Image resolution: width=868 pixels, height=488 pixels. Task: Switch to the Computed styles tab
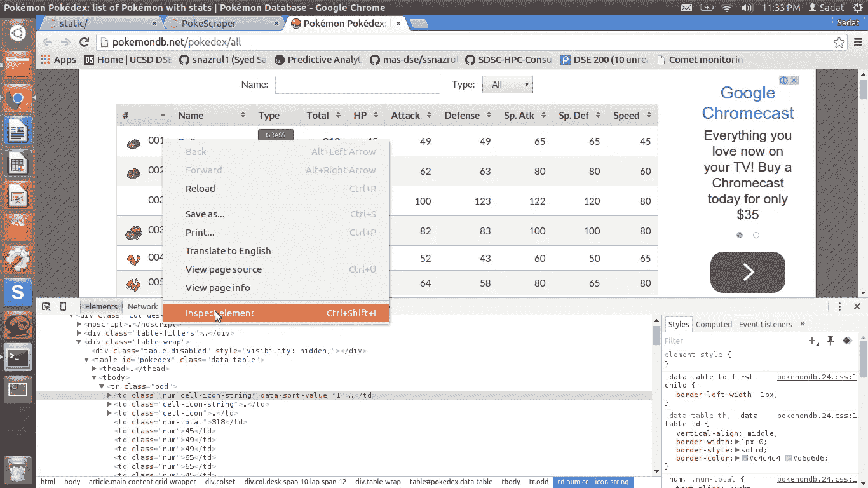pos(714,324)
